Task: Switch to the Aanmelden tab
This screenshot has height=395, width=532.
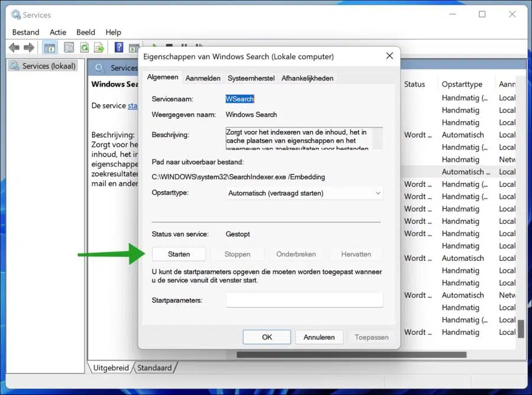Action: (203, 79)
